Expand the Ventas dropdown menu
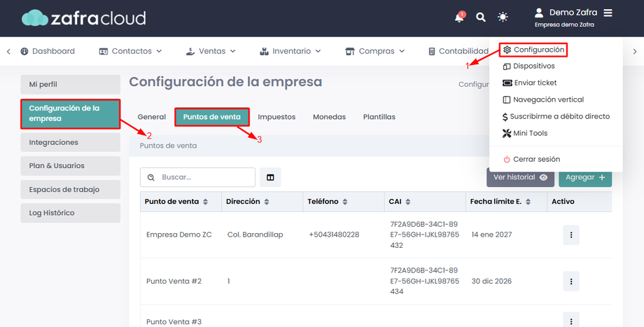Viewport: 644px width, 327px height. point(211,51)
